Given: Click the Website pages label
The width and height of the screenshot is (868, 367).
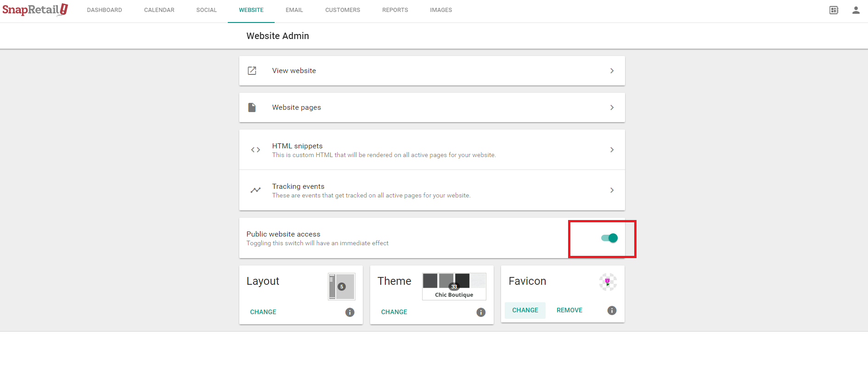Looking at the screenshot, I should [297, 107].
